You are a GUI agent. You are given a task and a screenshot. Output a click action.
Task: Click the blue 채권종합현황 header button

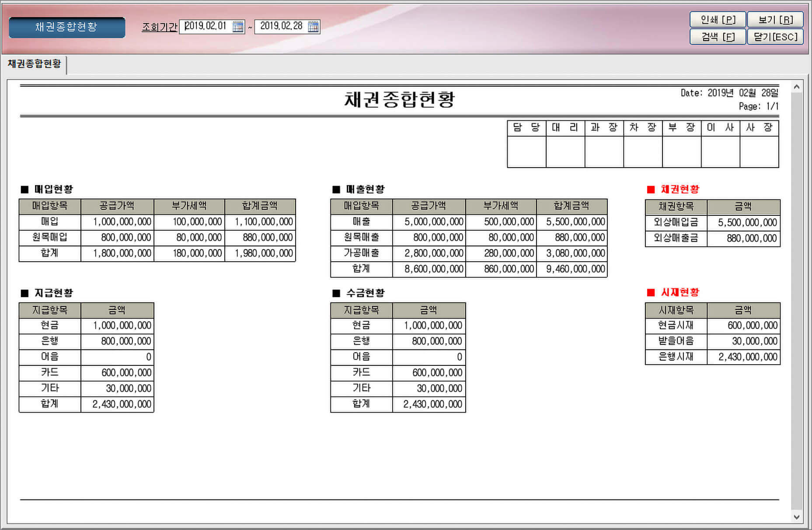click(67, 27)
